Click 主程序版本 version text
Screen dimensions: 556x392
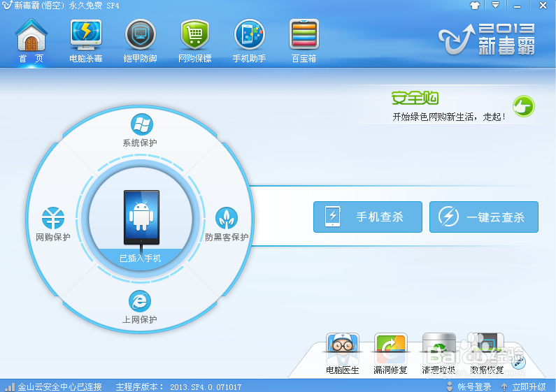tap(179, 386)
